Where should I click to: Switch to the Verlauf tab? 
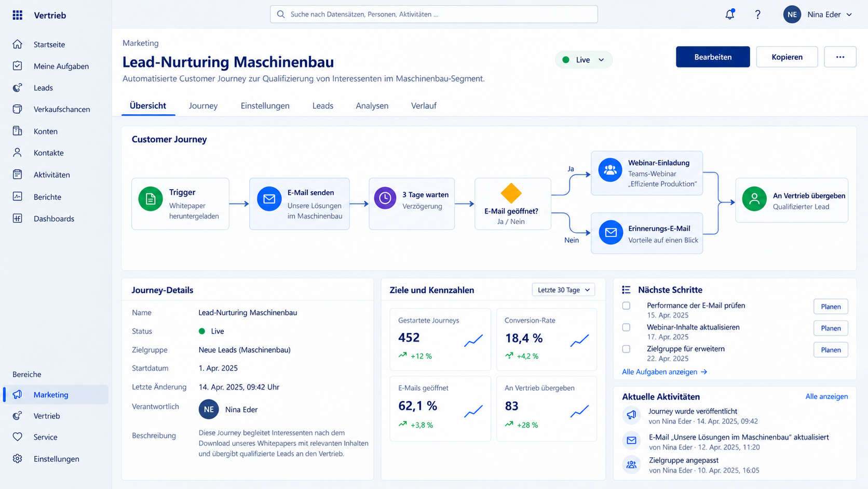pos(424,105)
